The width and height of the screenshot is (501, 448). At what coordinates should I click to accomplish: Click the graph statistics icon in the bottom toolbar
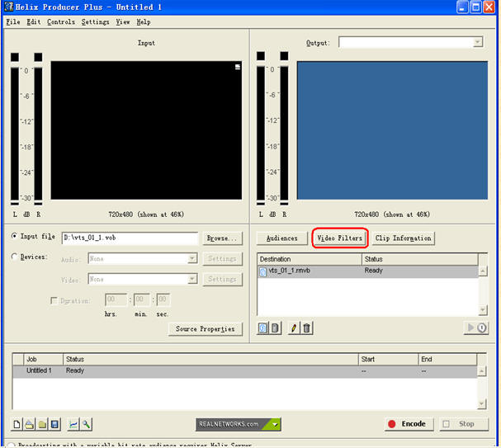point(73,424)
